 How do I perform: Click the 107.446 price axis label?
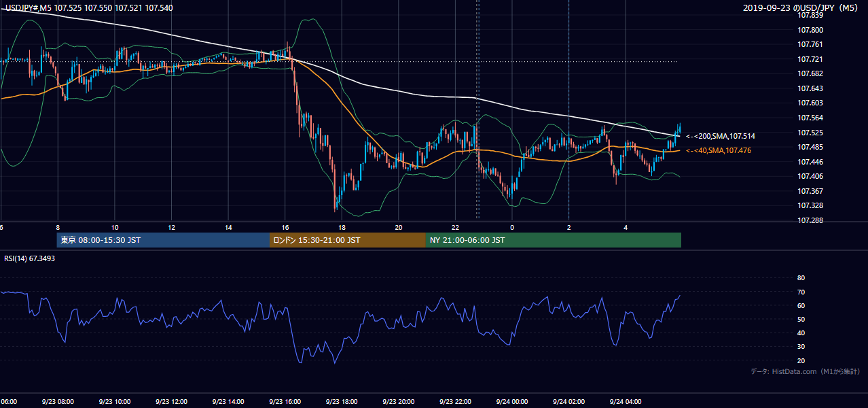(x=810, y=162)
